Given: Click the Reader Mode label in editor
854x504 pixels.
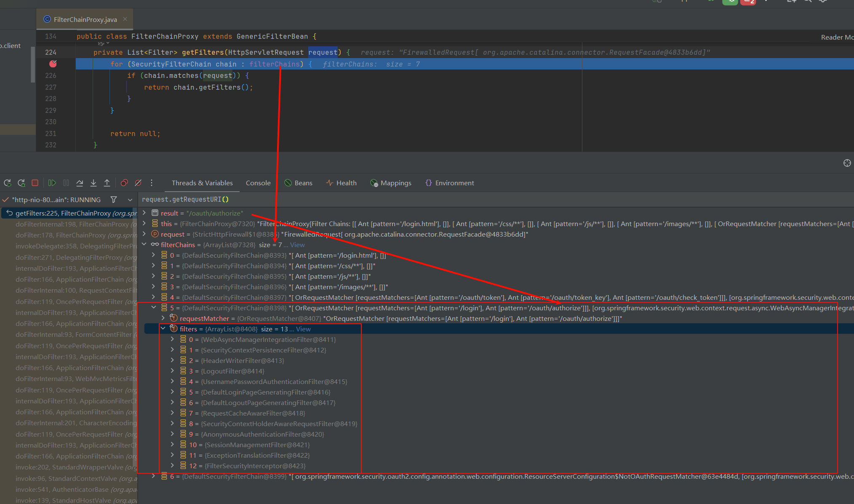Looking at the screenshot, I should (x=837, y=37).
